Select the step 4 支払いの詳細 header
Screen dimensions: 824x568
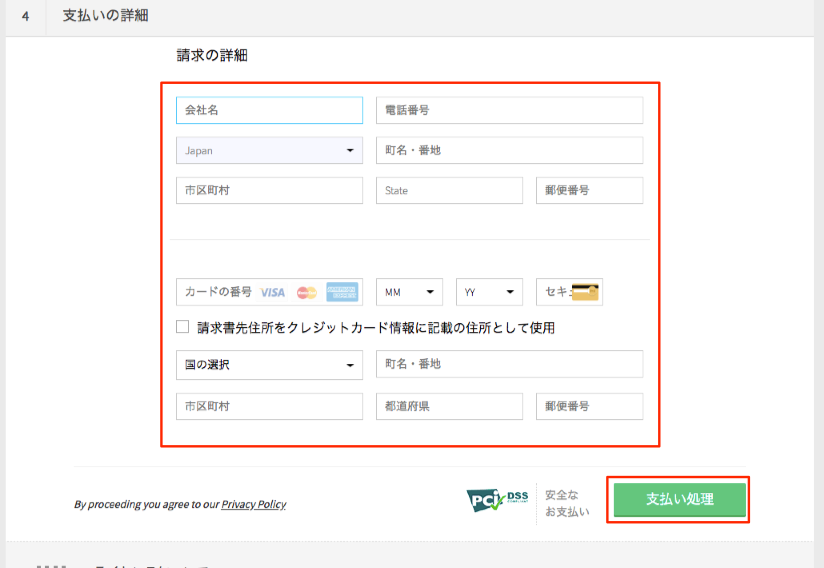[x=107, y=17]
